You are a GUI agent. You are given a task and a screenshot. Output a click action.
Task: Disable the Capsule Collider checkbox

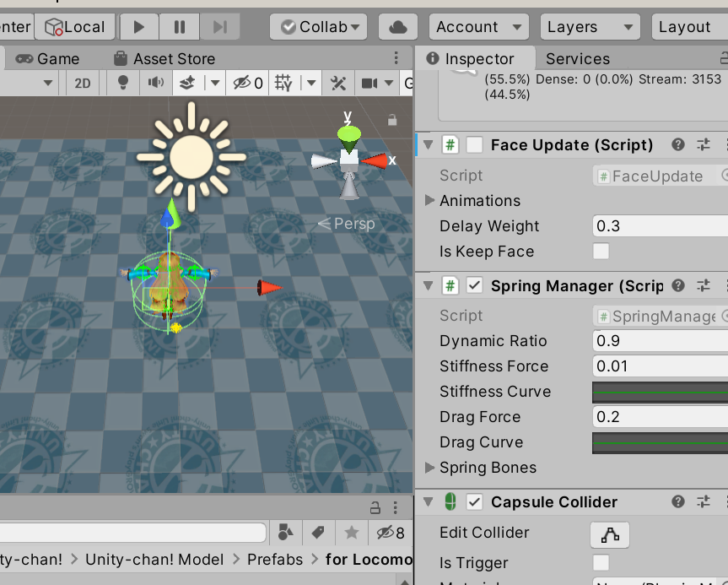(x=474, y=501)
